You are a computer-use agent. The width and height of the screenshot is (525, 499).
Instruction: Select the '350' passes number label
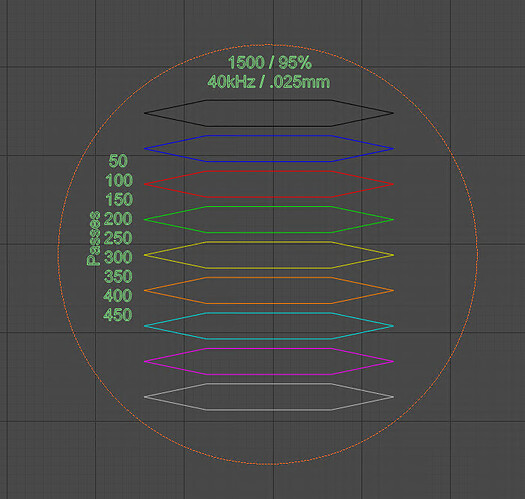pyautogui.click(x=118, y=277)
